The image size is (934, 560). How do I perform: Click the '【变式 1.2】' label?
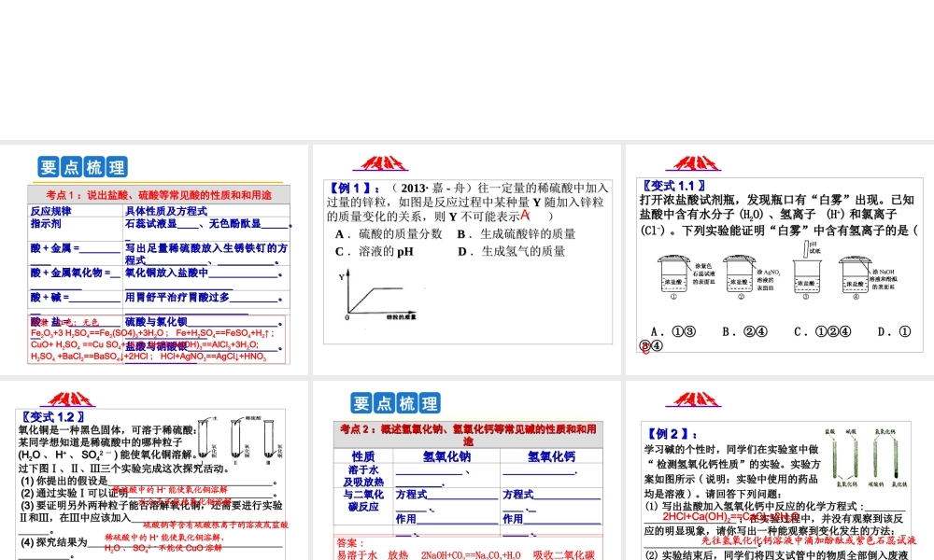click(51, 417)
